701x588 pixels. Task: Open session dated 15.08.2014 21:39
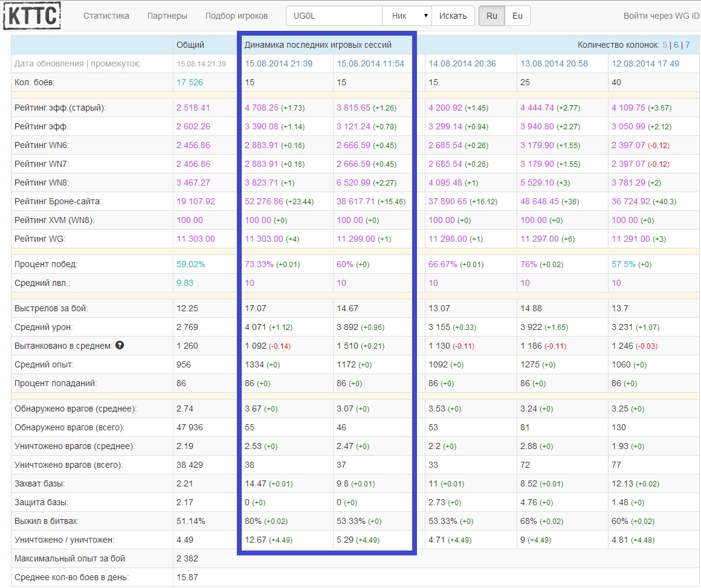[x=279, y=63]
